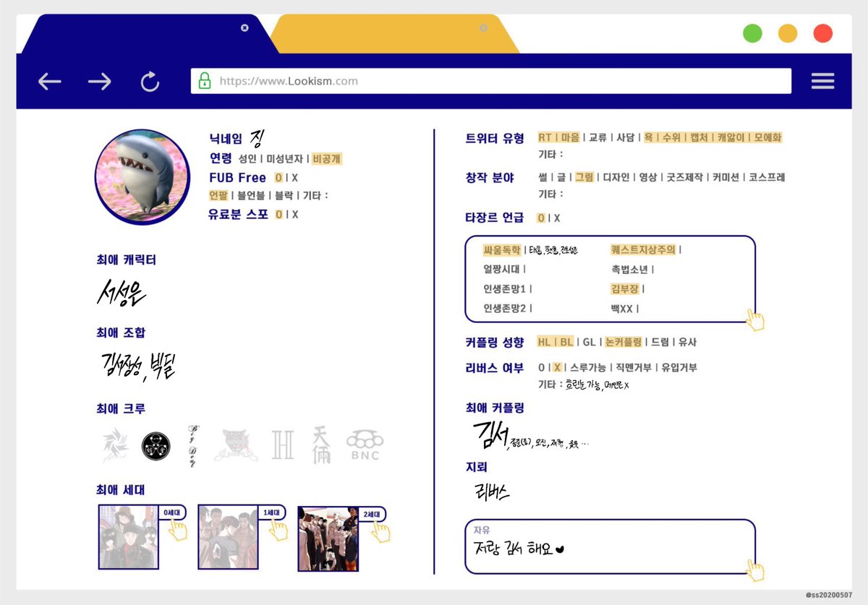Close the dark blue browser tab

coord(244,27)
